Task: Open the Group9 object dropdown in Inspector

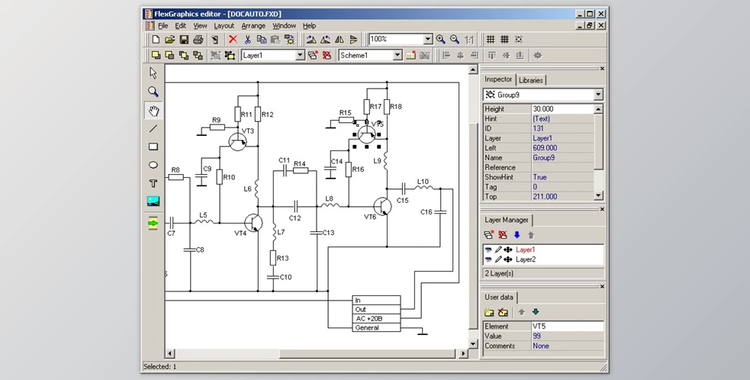Action: tap(598, 95)
